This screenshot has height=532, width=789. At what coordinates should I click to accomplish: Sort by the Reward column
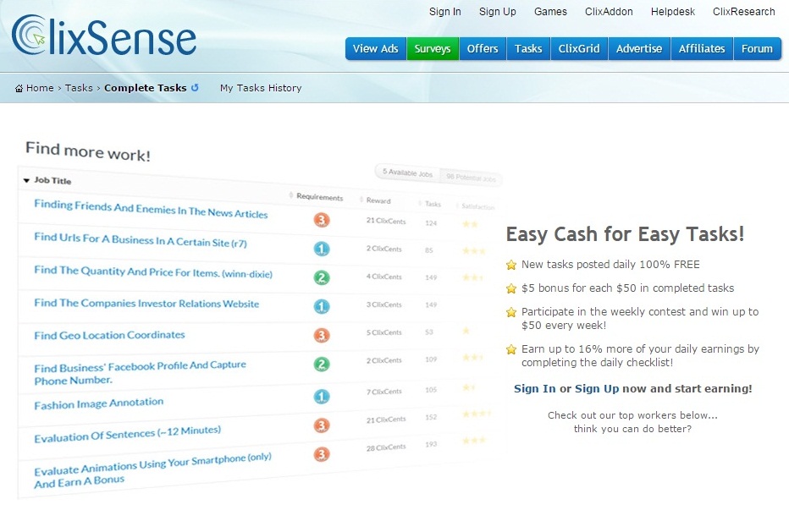[380, 200]
